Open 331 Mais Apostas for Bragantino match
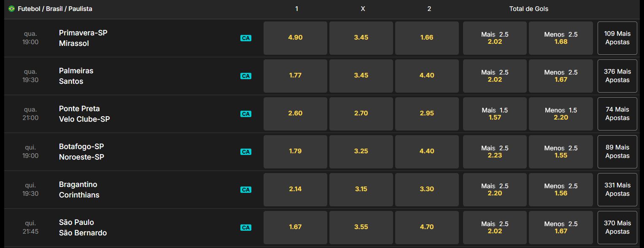 tap(617, 189)
